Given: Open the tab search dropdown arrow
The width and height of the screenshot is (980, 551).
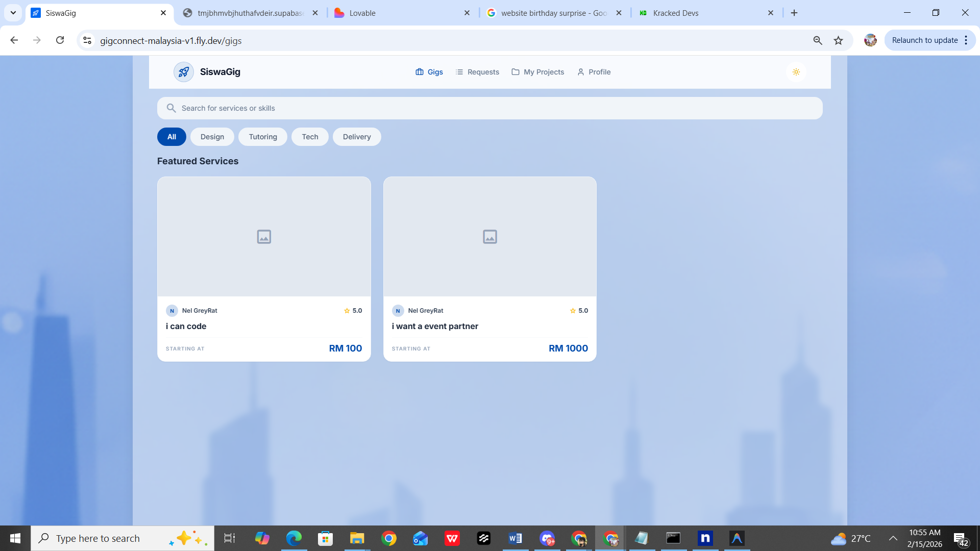Looking at the screenshot, I should (13, 13).
